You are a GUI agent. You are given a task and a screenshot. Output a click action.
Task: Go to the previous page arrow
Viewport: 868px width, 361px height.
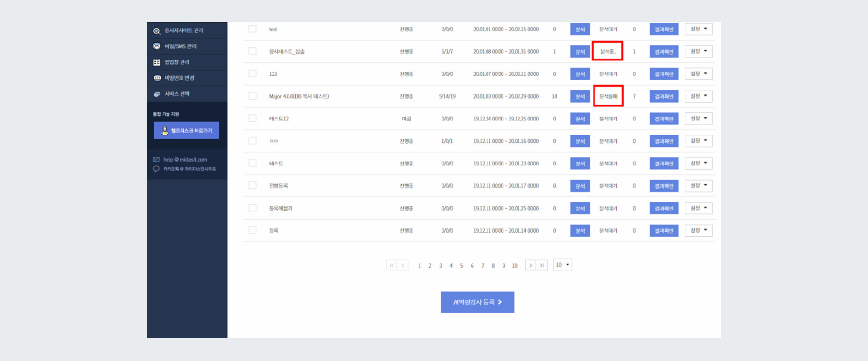(403, 265)
